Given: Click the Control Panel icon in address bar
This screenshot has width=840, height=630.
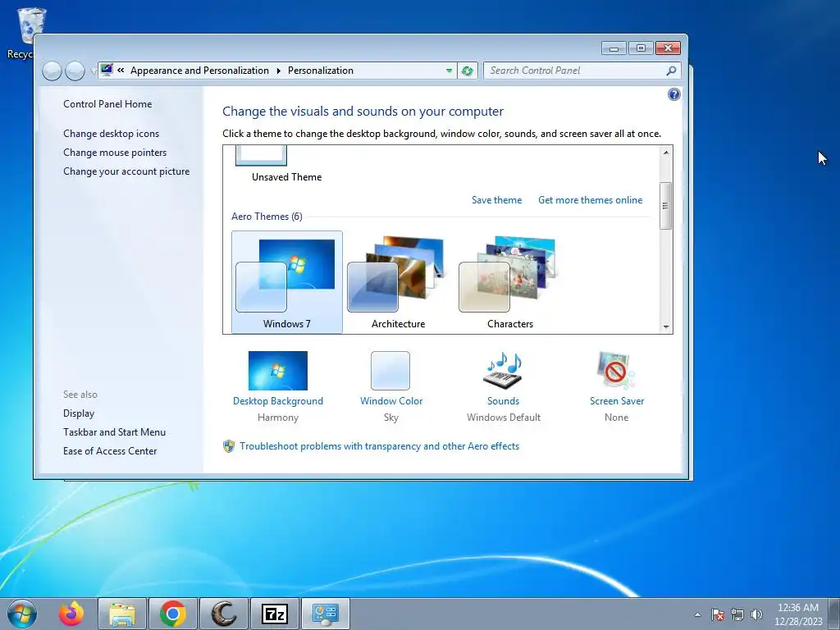Looking at the screenshot, I should 107,71.
